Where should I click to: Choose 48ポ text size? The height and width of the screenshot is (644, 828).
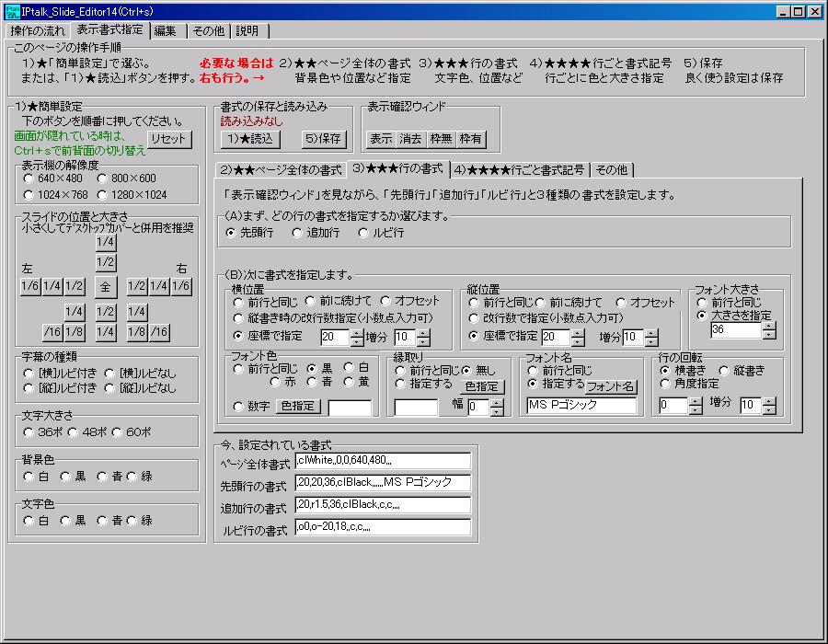click(x=87, y=432)
